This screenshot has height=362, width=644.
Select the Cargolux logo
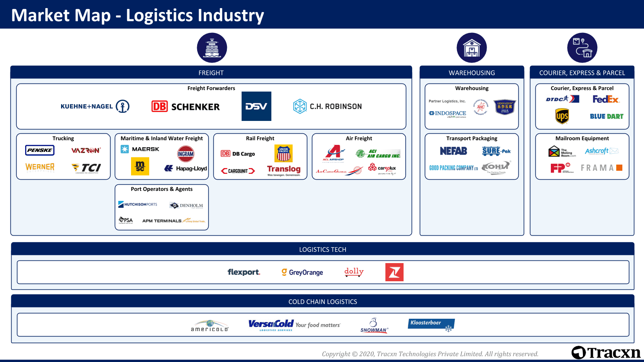coord(382,168)
